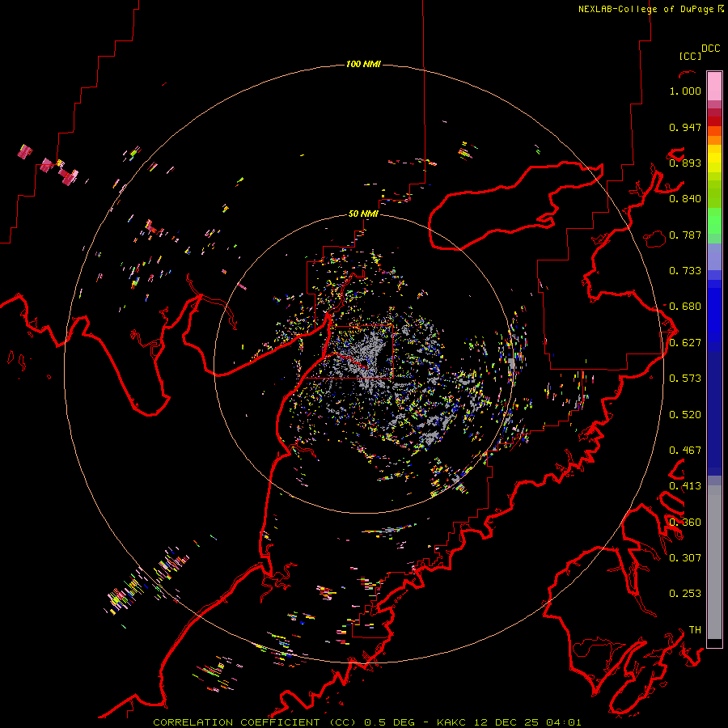Select the 0.253 legend value
Viewport: 728px width, 728px height.
coord(685,594)
